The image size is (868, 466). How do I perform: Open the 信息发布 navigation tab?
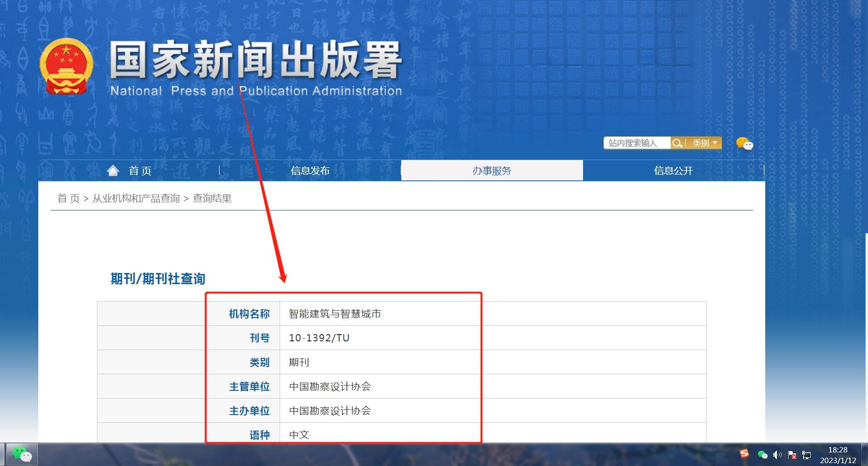(310, 170)
